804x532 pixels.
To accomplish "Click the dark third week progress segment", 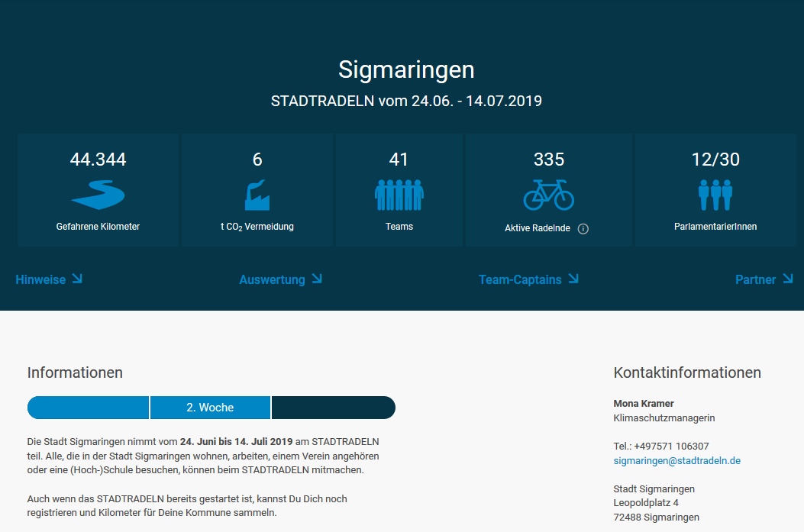I will pyautogui.click(x=333, y=408).
